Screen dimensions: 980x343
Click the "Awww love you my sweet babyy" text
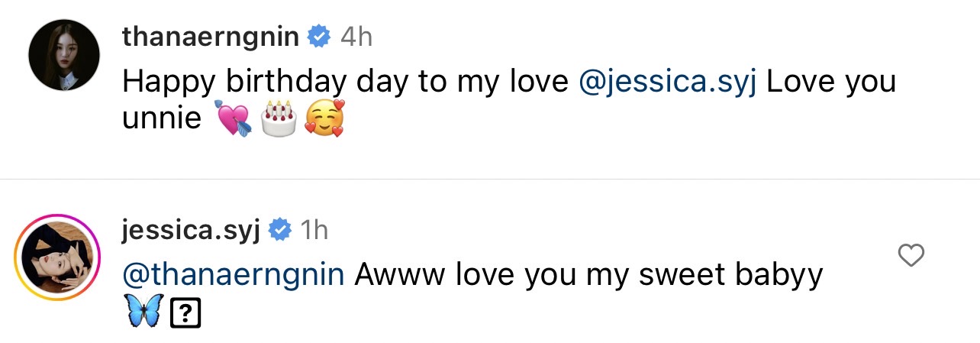coord(588,275)
